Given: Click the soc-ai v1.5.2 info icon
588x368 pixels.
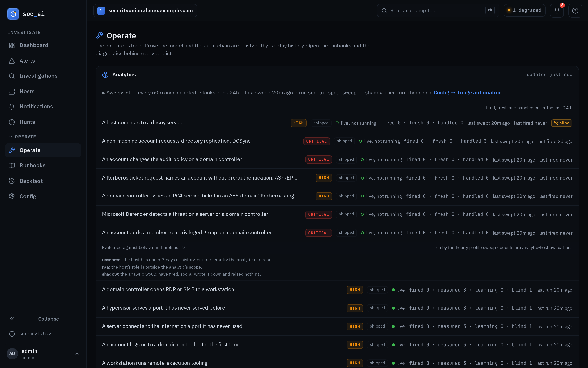Looking at the screenshot, I should tap(12, 334).
